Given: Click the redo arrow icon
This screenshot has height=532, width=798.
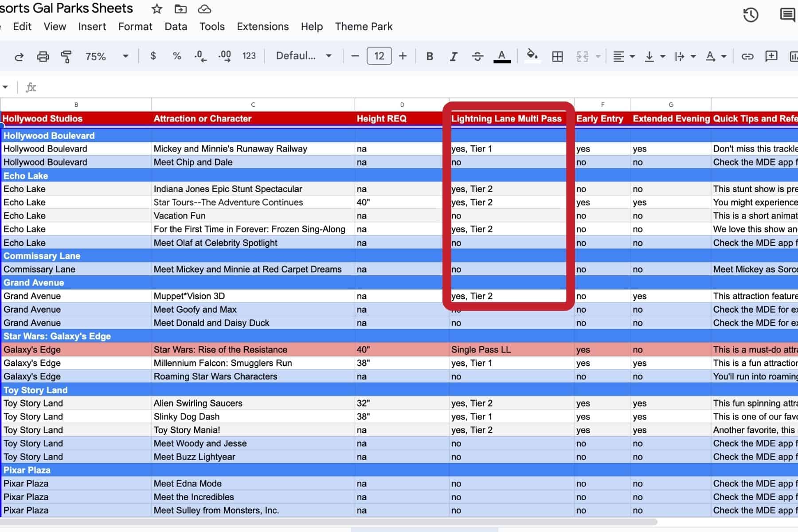Looking at the screenshot, I should point(19,56).
